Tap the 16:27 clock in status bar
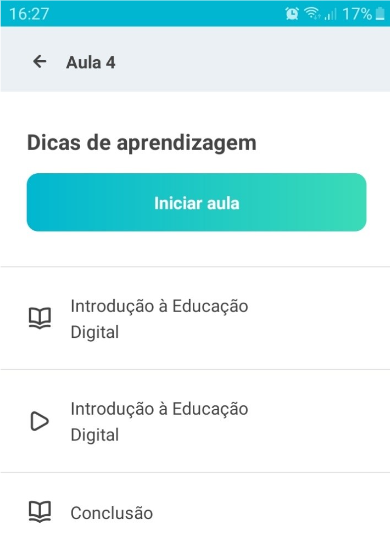Viewport: 390px width, 553px height. pos(29,14)
